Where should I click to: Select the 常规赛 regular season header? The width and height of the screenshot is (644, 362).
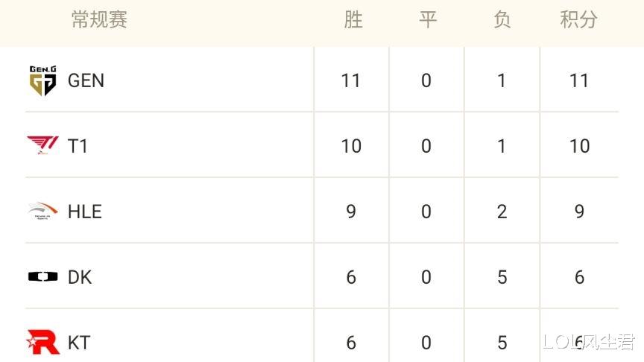[x=99, y=19]
